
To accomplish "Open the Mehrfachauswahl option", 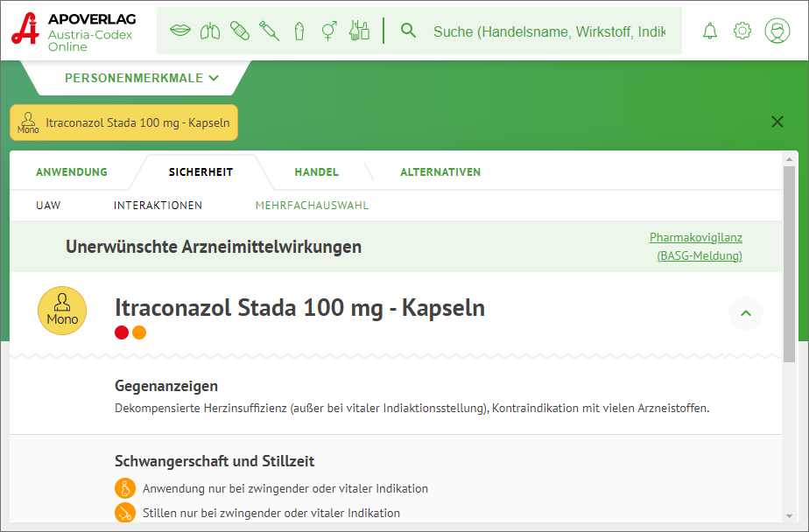I will (312, 206).
